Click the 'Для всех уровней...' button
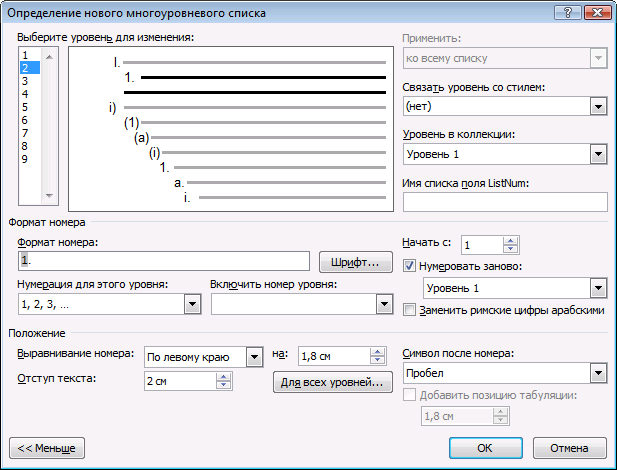617x470 pixels. (333, 382)
